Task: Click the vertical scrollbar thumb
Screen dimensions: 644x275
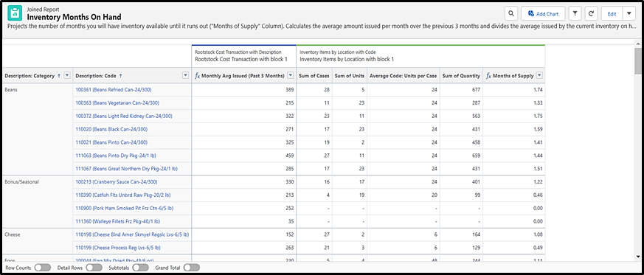Action: pyautogui.click(x=638, y=62)
